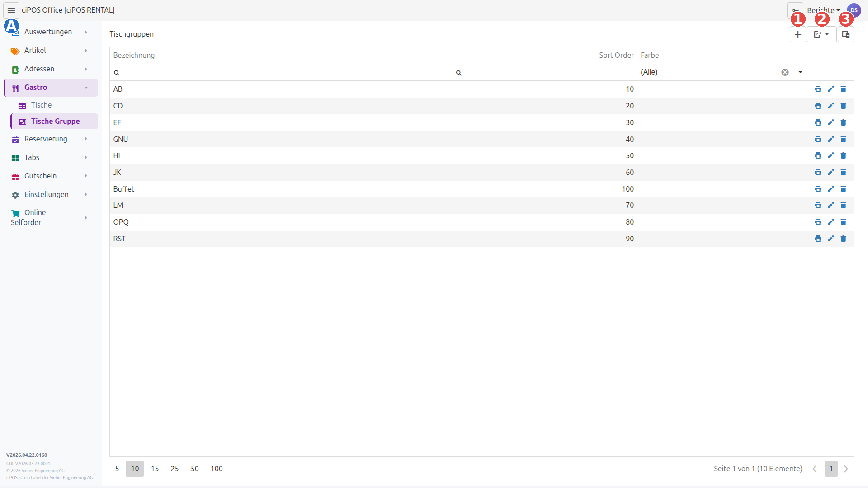Viewport: 868px width, 488px height.
Task: Open the Auswertungen menu
Action: [x=51, y=32]
